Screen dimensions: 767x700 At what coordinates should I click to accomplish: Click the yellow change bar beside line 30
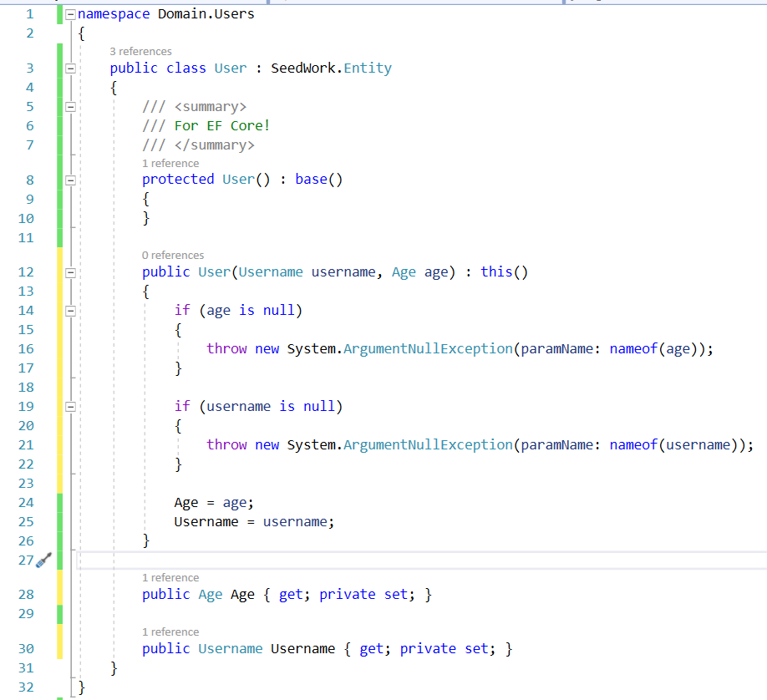click(59, 648)
